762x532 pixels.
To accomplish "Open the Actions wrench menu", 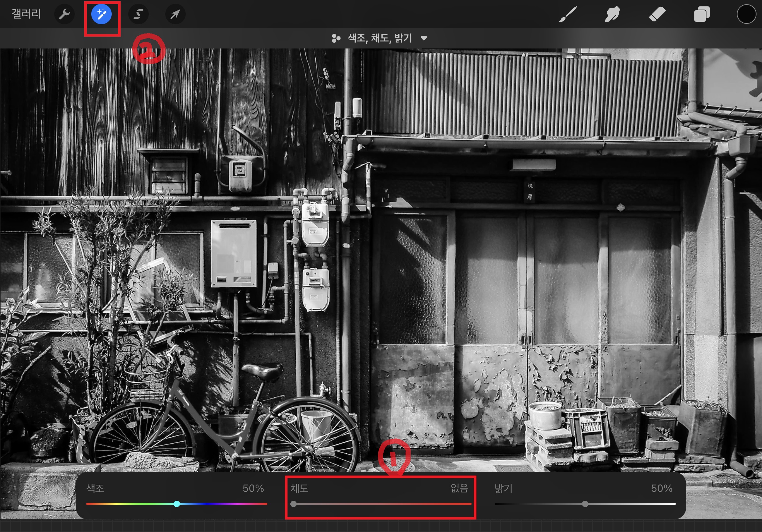I will pyautogui.click(x=64, y=14).
